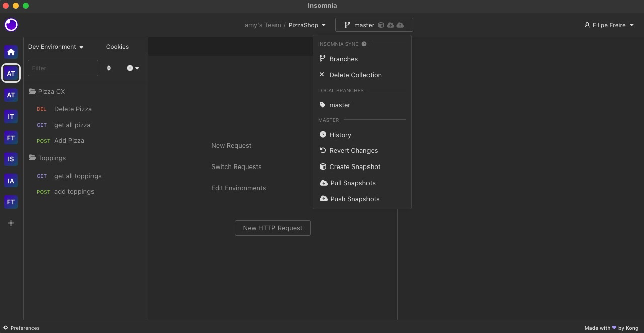Click the cloud download icon beside master
Viewport: 644px width, 333px height.
[390, 25]
